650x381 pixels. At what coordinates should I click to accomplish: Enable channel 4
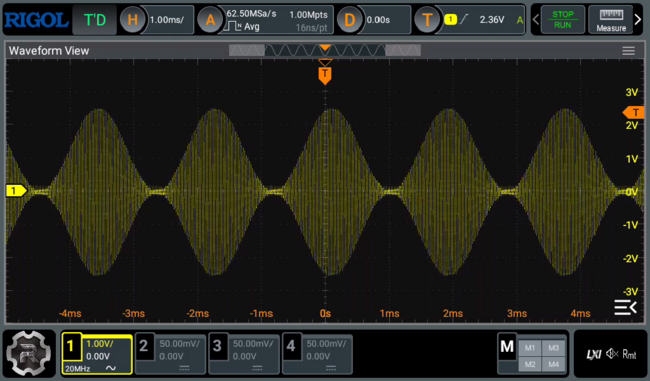click(x=291, y=346)
